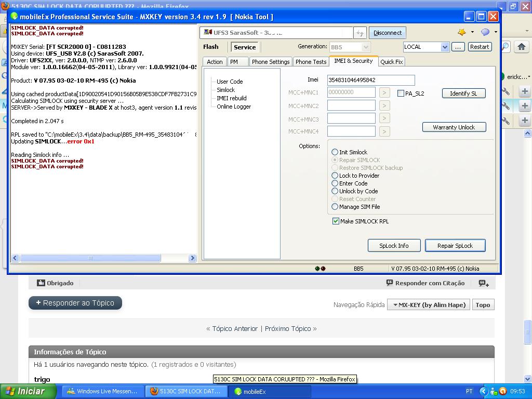Click the Imei input field

click(371, 80)
